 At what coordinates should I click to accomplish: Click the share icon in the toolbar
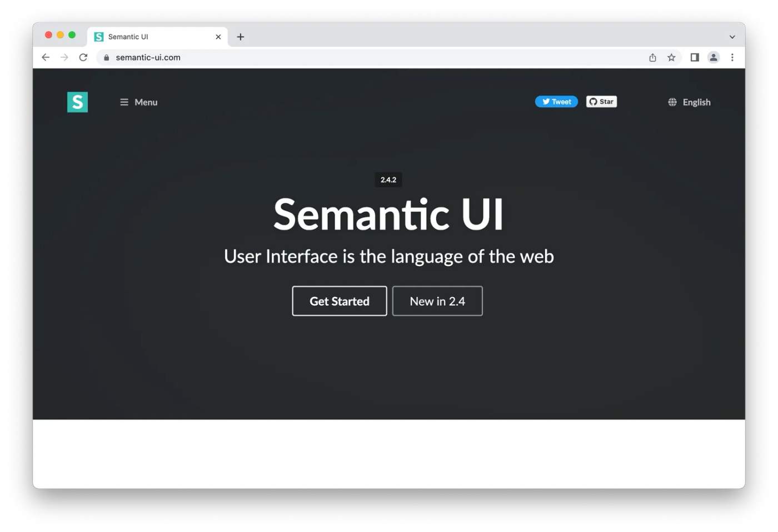click(652, 57)
